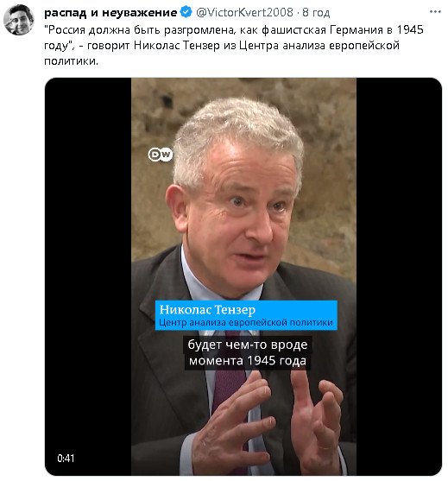Click the 0:41 video duration label

click(66, 458)
